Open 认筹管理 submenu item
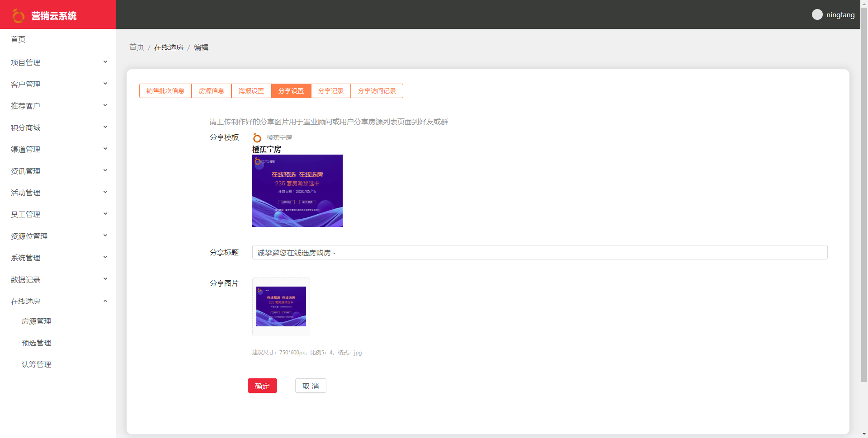Image resolution: width=868 pixels, height=438 pixels. point(36,364)
